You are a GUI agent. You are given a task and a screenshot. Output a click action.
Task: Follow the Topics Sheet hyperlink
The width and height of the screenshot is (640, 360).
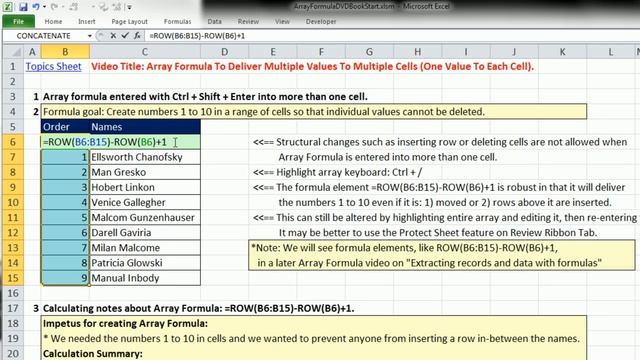[53, 67]
